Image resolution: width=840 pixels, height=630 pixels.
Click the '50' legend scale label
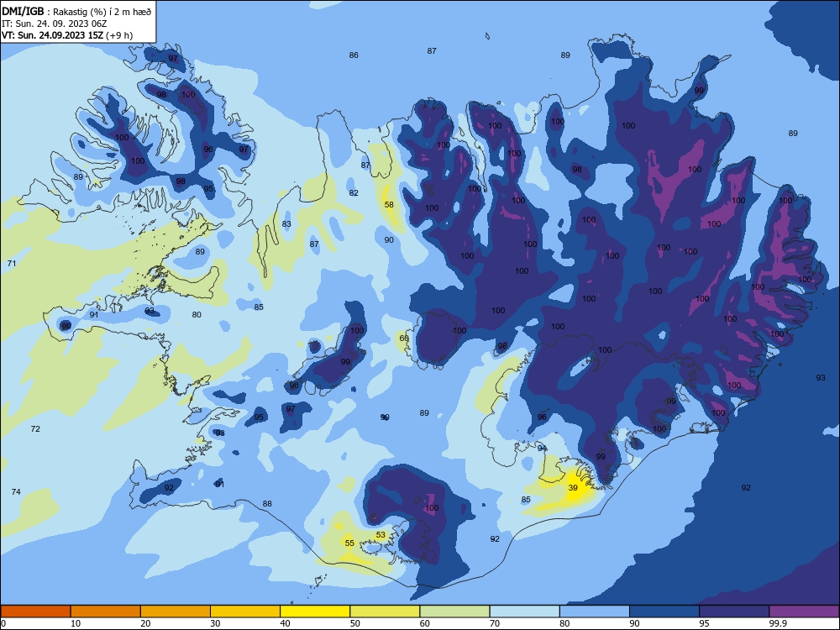[x=354, y=623]
